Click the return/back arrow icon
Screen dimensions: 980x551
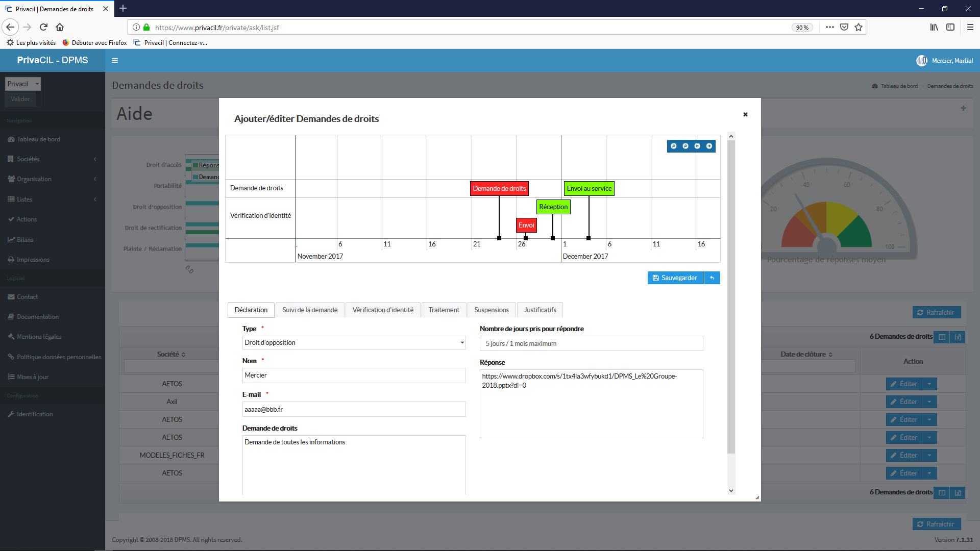(x=713, y=278)
